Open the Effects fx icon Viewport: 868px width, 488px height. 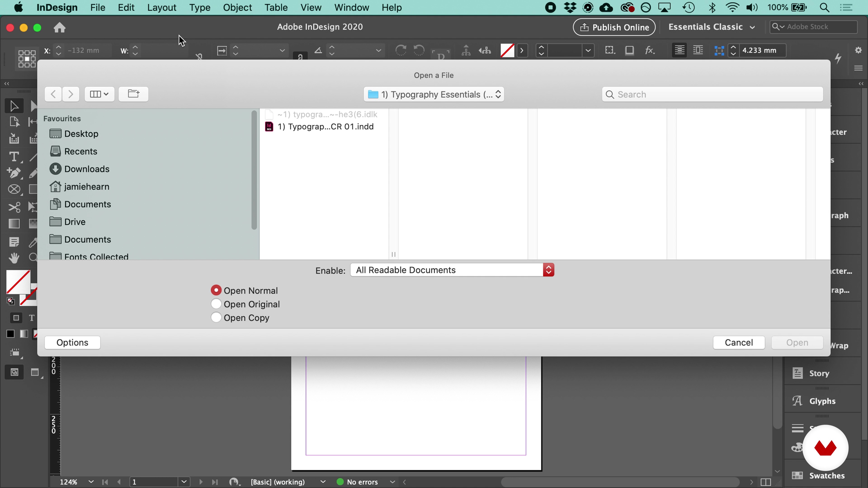coord(649,51)
